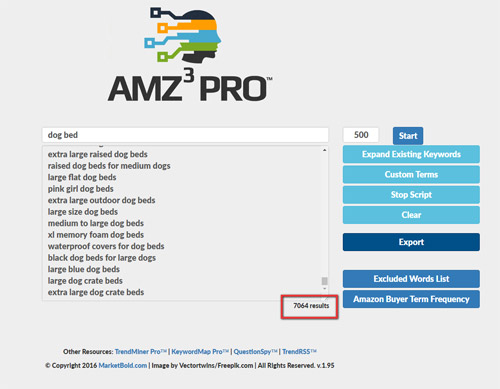Go to MarketBold.com link
Image resolution: width=500 pixels, height=389 pixels.
(123, 365)
